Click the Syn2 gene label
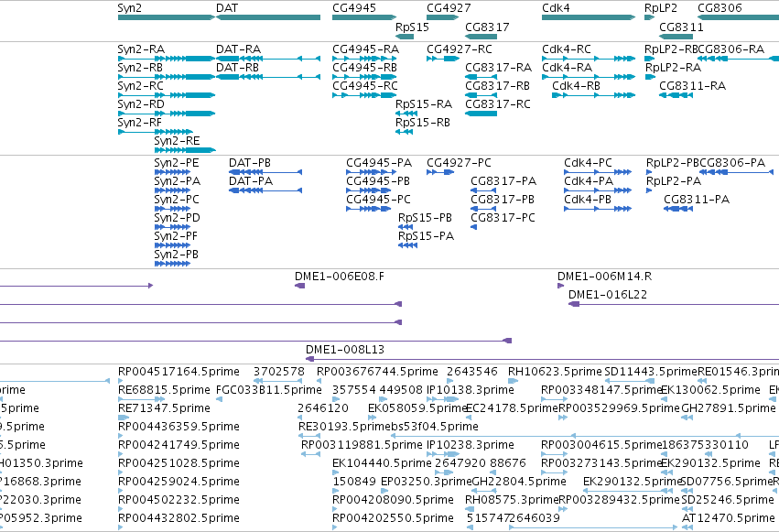Screen dimensions: 779x532 point(129,8)
